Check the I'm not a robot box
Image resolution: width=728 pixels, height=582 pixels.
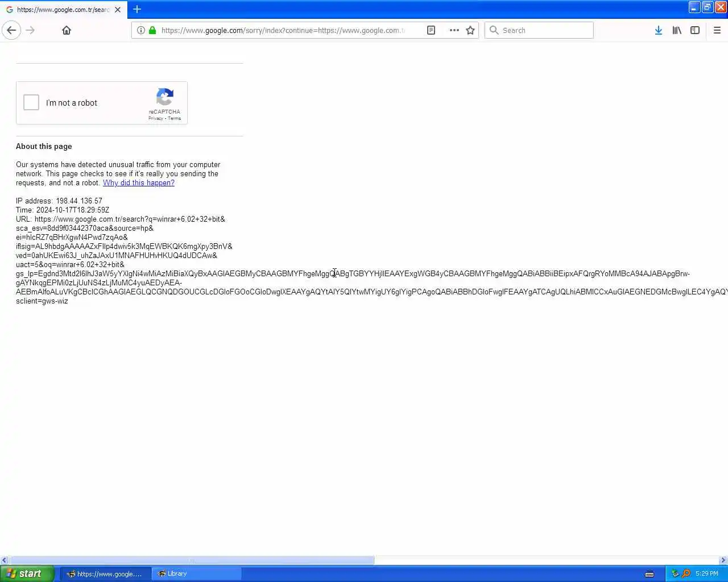31,102
